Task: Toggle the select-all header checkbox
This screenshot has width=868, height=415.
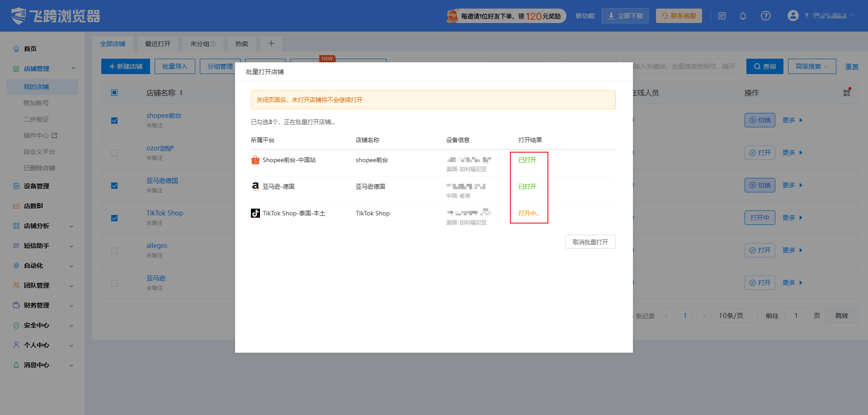Action: click(x=114, y=93)
